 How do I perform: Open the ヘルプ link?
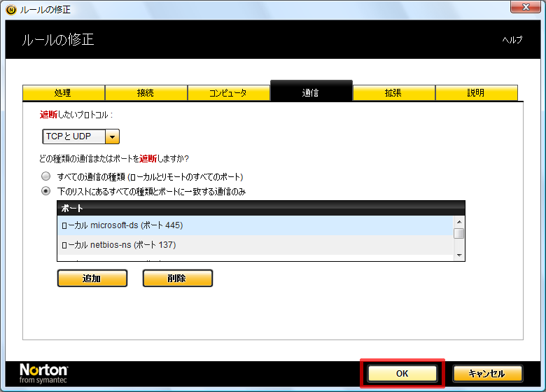tap(512, 40)
